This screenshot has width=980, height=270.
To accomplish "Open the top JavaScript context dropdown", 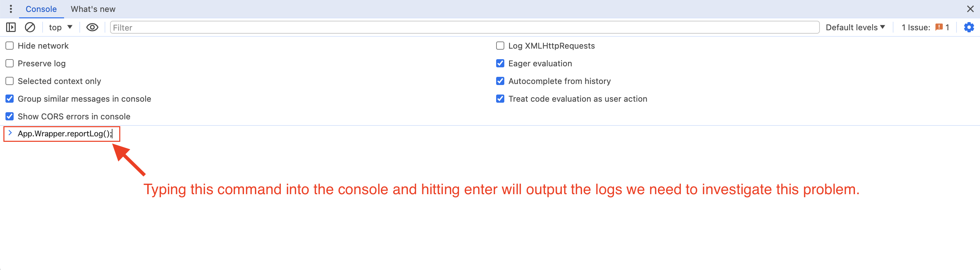I will [x=61, y=27].
